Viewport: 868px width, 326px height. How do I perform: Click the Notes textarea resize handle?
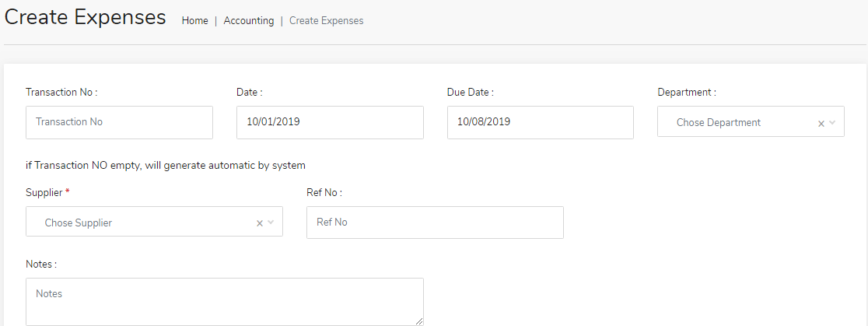coord(419,321)
